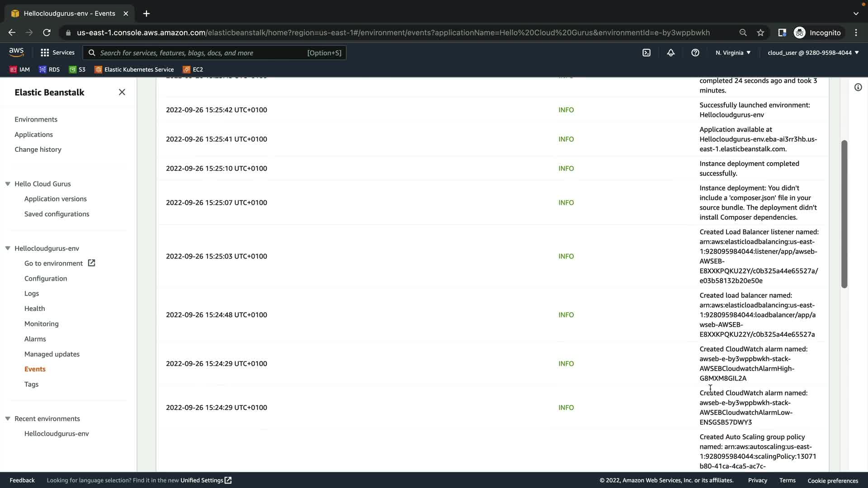The height and width of the screenshot is (488, 868).
Task: Close the Elastic Beanstalk side navigation
Action: tap(122, 92)
